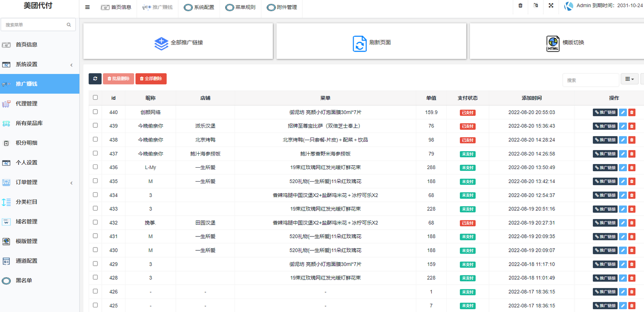The width and height of the screenshot is (644, 312).
Task: Sort by the 添加时间 column header
Action: pos(532,98)
